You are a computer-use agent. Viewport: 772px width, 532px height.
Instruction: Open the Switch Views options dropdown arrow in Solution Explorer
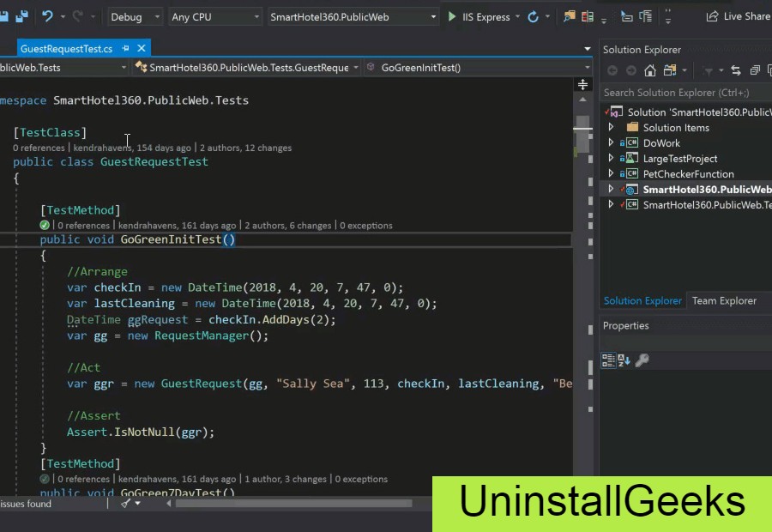pos(685,70)
